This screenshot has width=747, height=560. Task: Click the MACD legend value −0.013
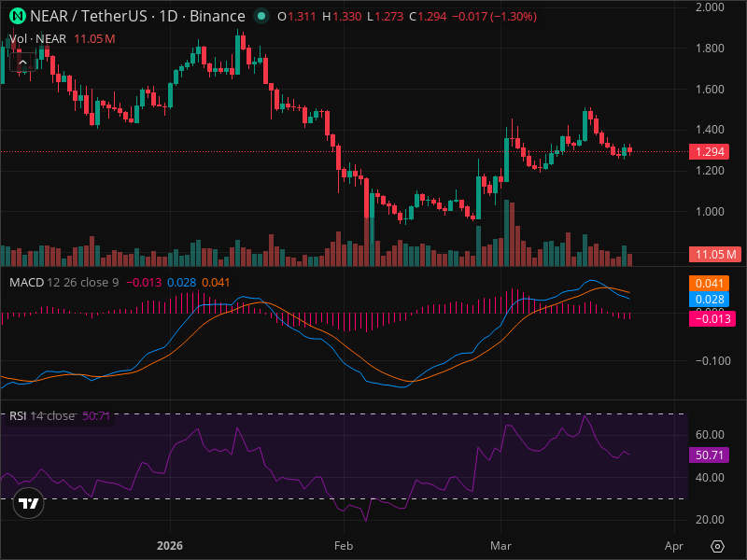coord(144,283)
